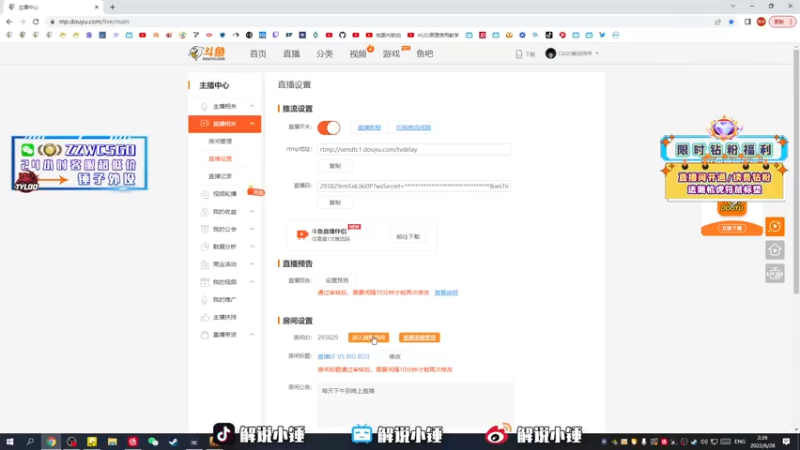The height and width of the screenshot is (450, 800).
Task: Open the room title link 直播EF VS BIG BO3
Action: pos(343,357)
